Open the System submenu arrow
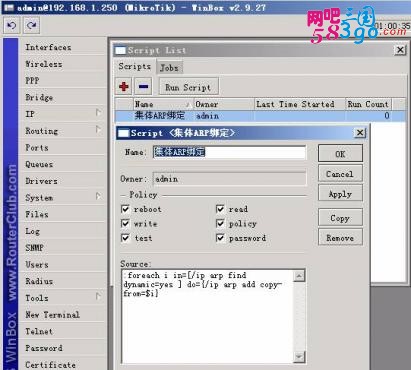Screen dimensions: 411x370 tap(98, 196)
